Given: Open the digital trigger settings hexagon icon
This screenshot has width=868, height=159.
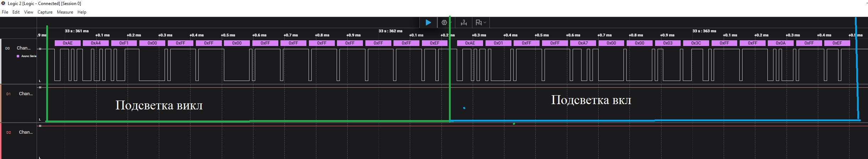Looking at the screenshot, I should pyautogui.click(x=444, y=22).
